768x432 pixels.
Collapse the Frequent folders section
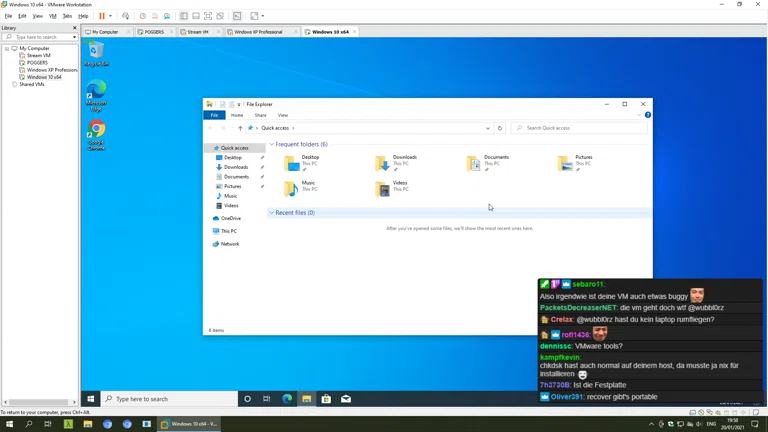pos(271,144)
